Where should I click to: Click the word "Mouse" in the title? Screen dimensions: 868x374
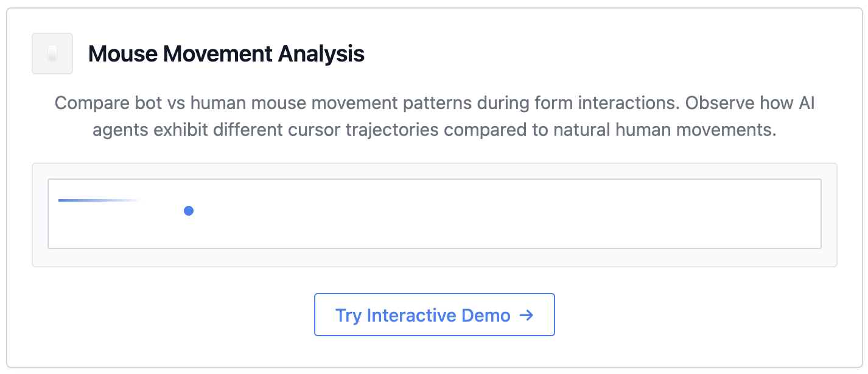122,54
